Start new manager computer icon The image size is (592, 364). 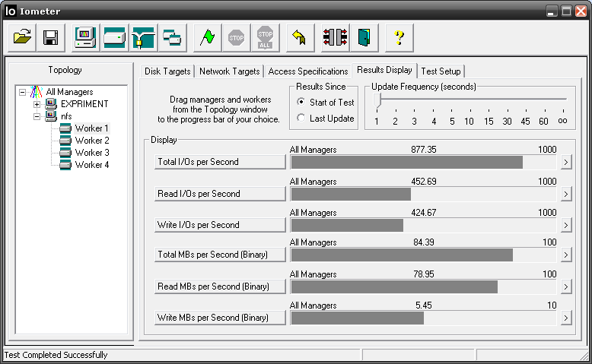tap(86, 38)
